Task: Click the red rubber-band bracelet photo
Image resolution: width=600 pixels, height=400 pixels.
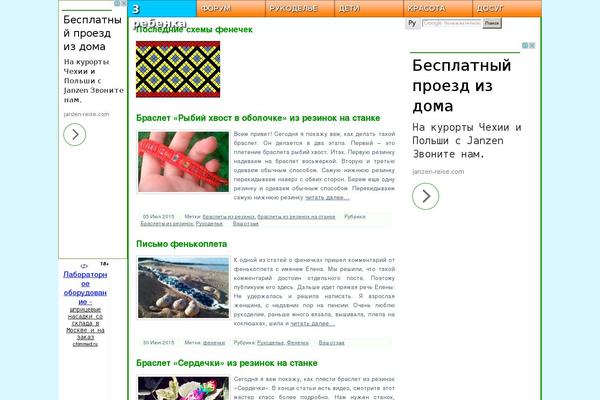Action: 183,162
